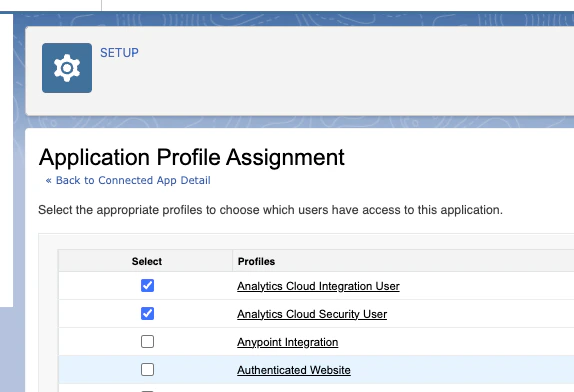This screenshot has height=392, width=574.
Task: Click the Select column header
Action: tap(147, 261)
